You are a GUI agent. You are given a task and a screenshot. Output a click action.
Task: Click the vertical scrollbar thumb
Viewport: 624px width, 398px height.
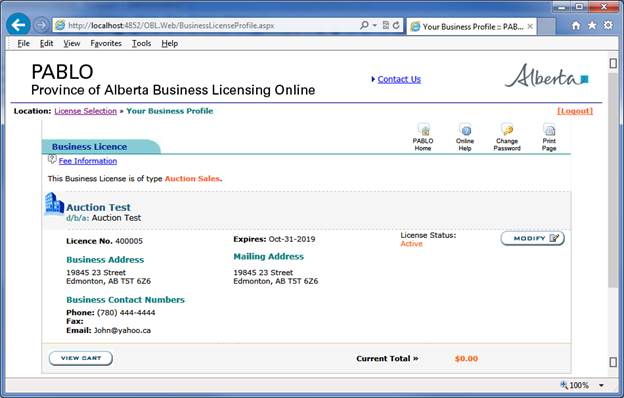click(613, 180)
